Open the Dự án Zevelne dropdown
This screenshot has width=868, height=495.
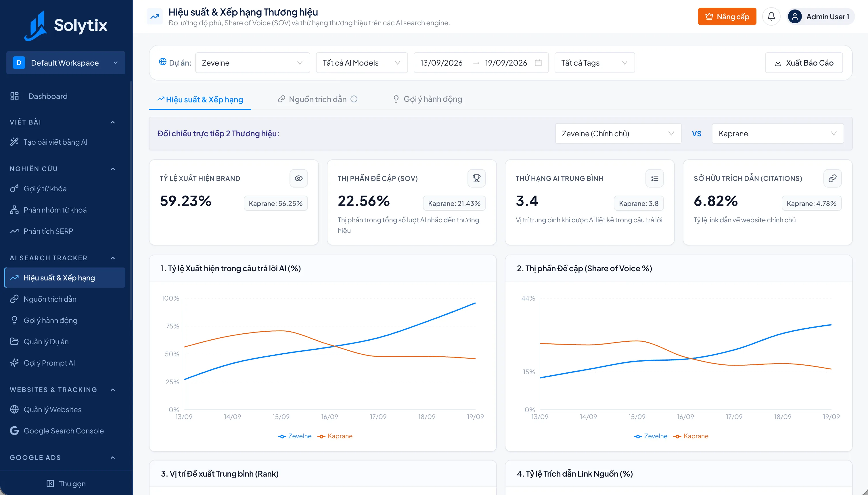coord(252,62)
